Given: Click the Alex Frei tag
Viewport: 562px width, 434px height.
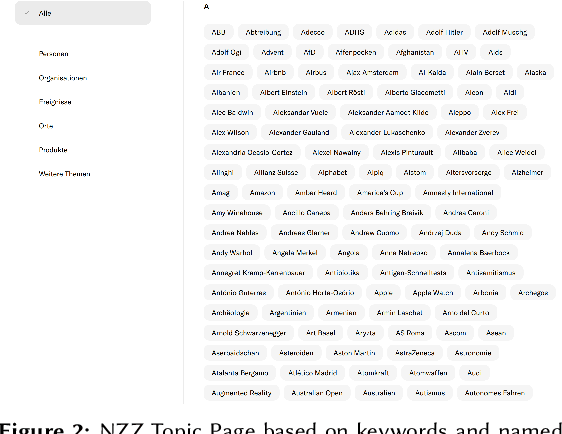Looking at the screenshot, I should coord(505,113).
